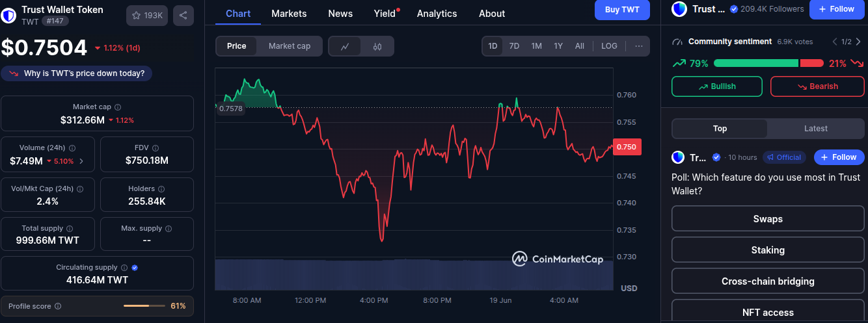Switch to the candlestick chart icon
Viewport: 868px width, 323px height.
(377, 46)
